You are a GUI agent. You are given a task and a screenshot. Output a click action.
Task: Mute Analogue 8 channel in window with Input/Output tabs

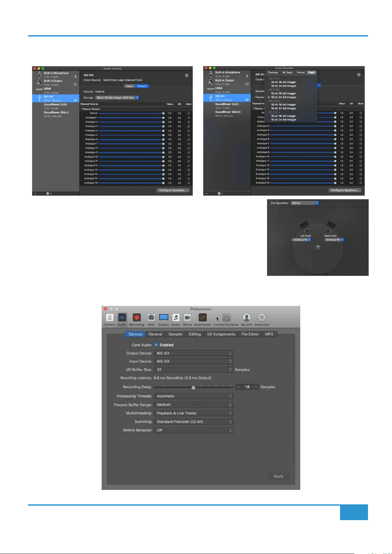188,148
